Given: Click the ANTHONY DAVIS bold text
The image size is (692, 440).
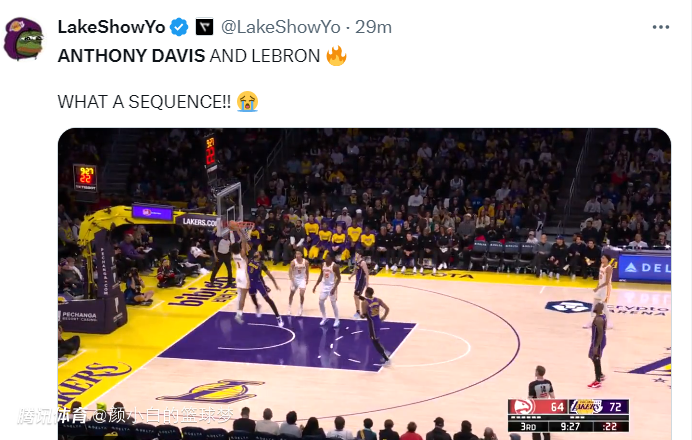Looking at the screenshot, I should [131, 56].
